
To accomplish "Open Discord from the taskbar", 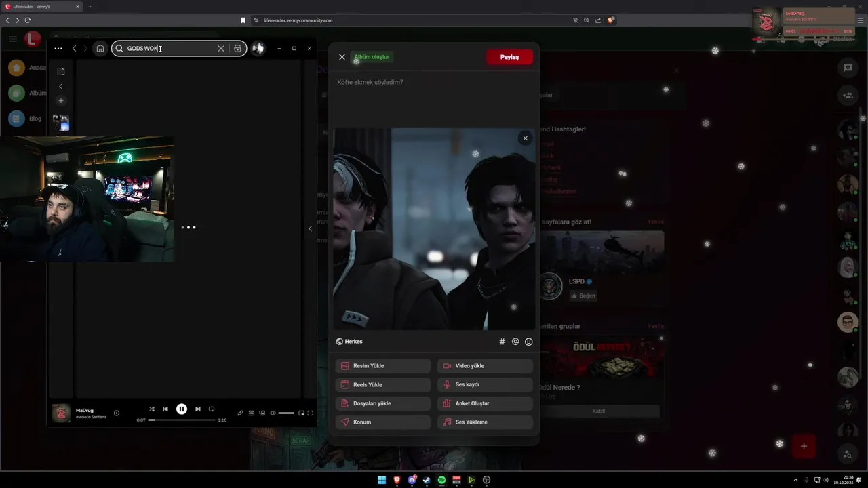I will tap(412, 480).
